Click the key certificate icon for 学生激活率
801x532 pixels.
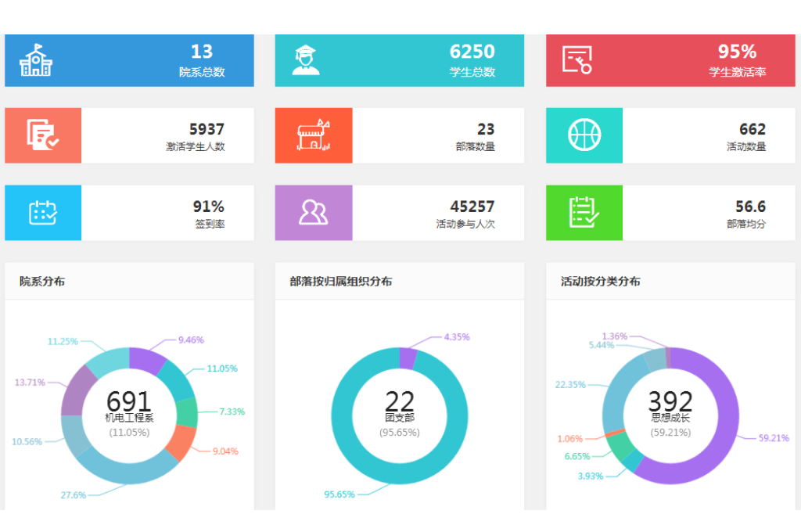[577, 59]
